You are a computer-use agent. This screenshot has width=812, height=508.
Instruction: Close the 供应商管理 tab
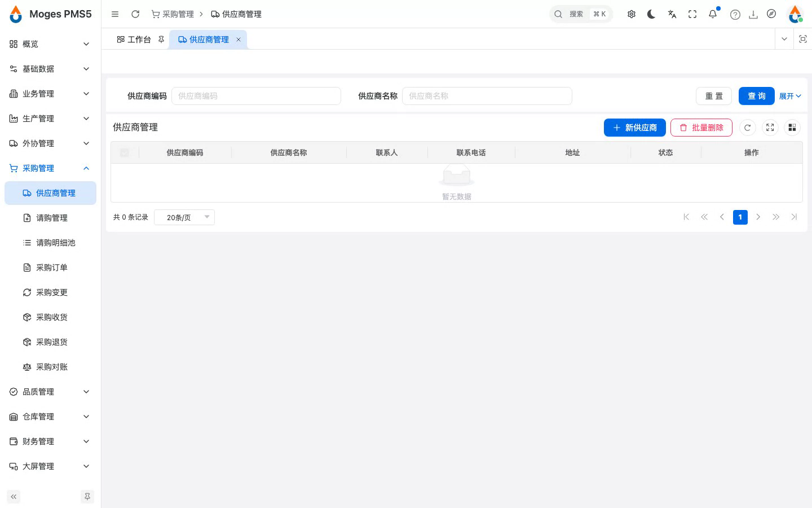click(x=239, y=40)
